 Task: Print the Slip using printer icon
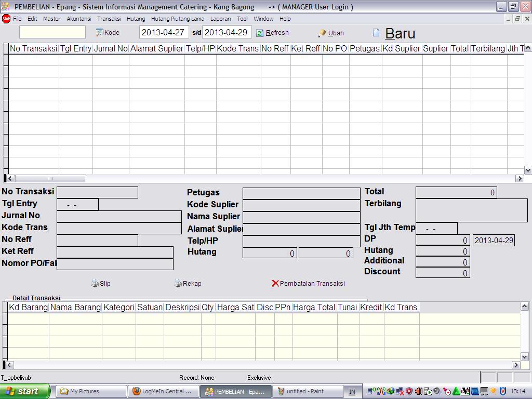(x=95, y=284)
